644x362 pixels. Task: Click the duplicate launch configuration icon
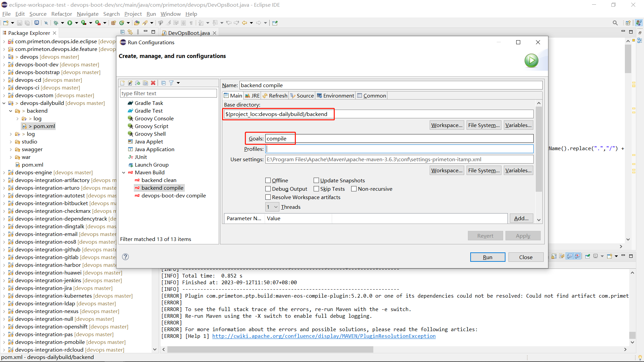click(145, 83)
